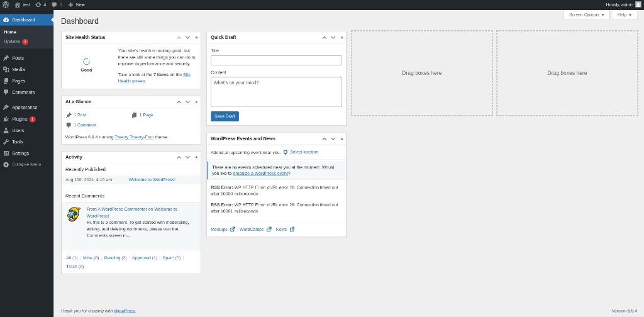Click the location pin icon in Events

[x=286, y=152]
